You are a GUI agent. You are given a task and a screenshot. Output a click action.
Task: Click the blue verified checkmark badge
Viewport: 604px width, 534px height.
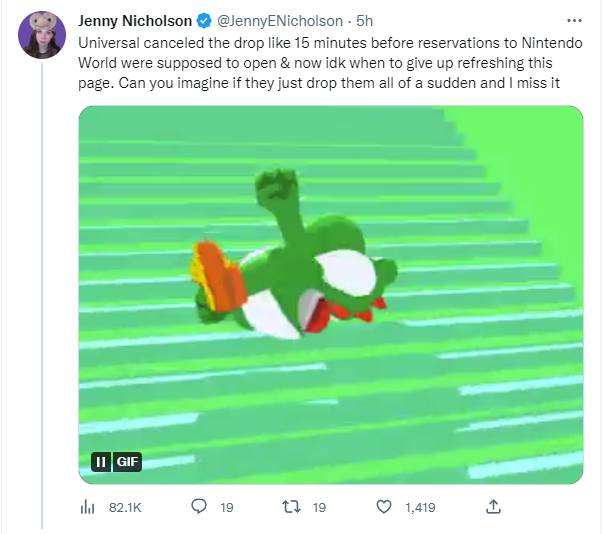tap(204, 21)
